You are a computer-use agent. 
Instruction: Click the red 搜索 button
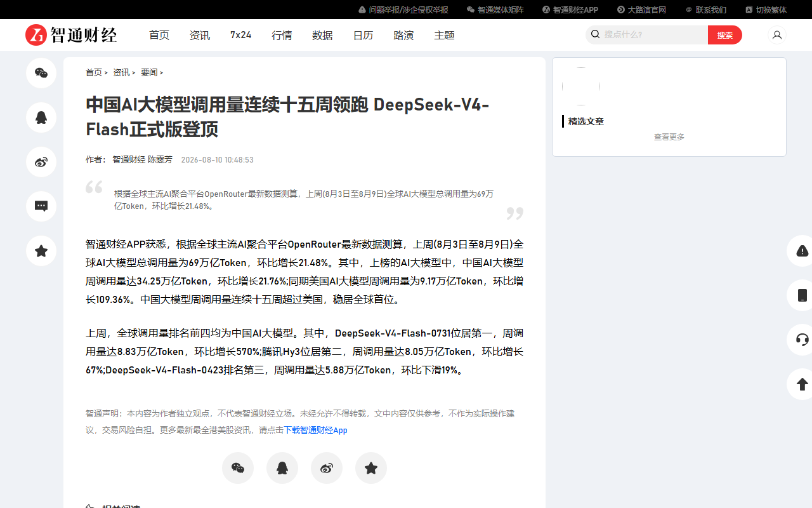tap(725, 35)
